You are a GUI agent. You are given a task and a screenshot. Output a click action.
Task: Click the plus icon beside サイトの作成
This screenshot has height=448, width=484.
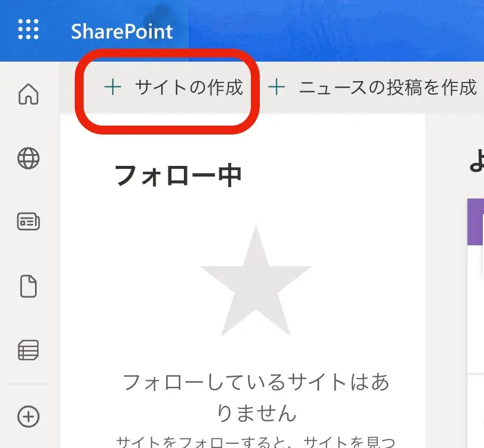112,88
